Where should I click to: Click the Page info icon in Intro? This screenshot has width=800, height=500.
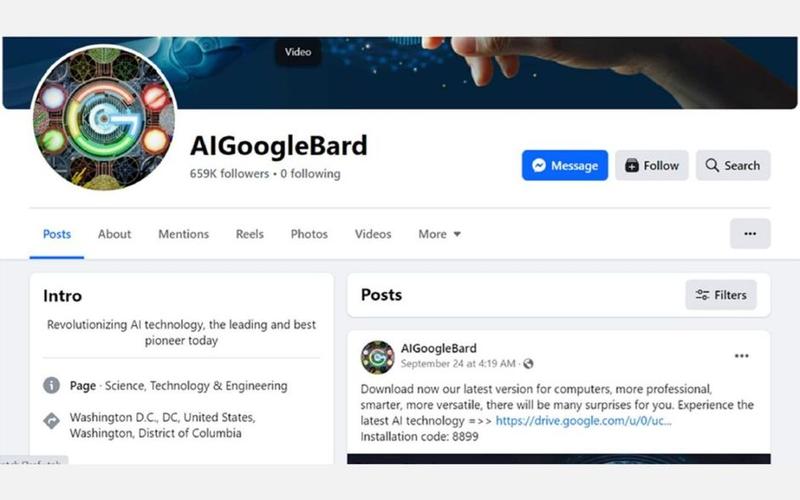(x=52, y=386)
